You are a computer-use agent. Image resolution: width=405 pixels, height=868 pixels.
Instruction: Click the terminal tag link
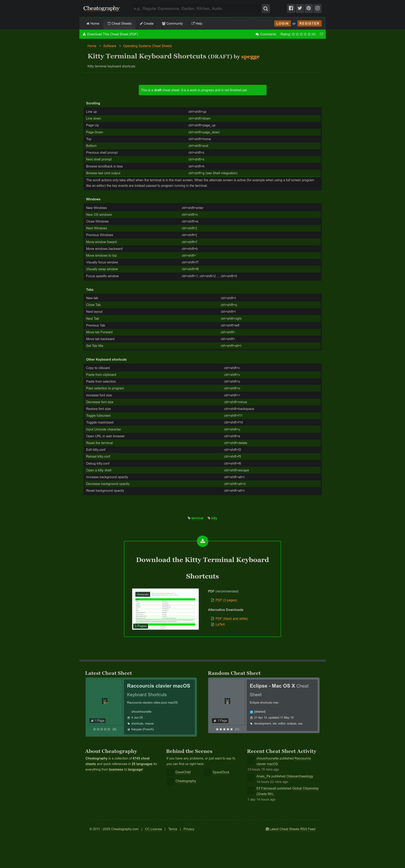[x=197, y=518]
